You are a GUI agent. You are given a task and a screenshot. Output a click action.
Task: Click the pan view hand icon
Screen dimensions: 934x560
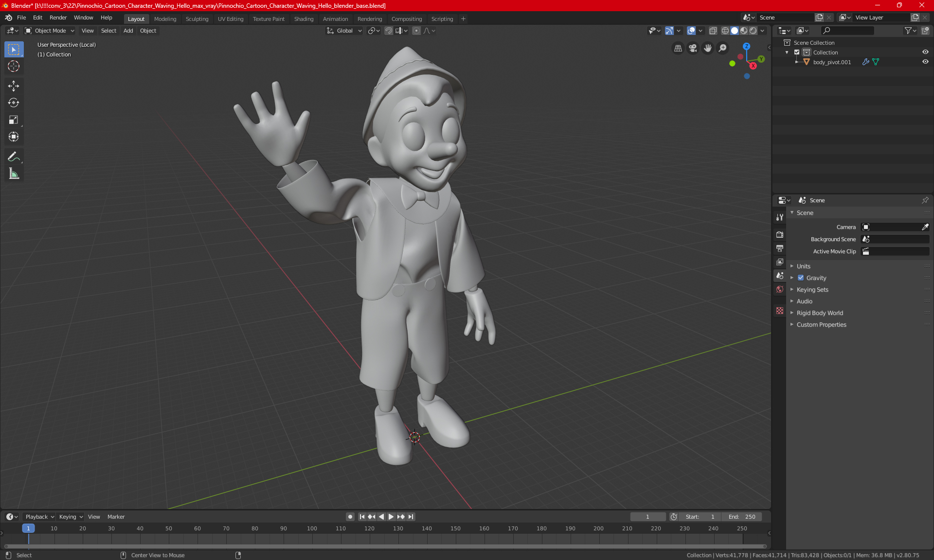click(708, 48)
